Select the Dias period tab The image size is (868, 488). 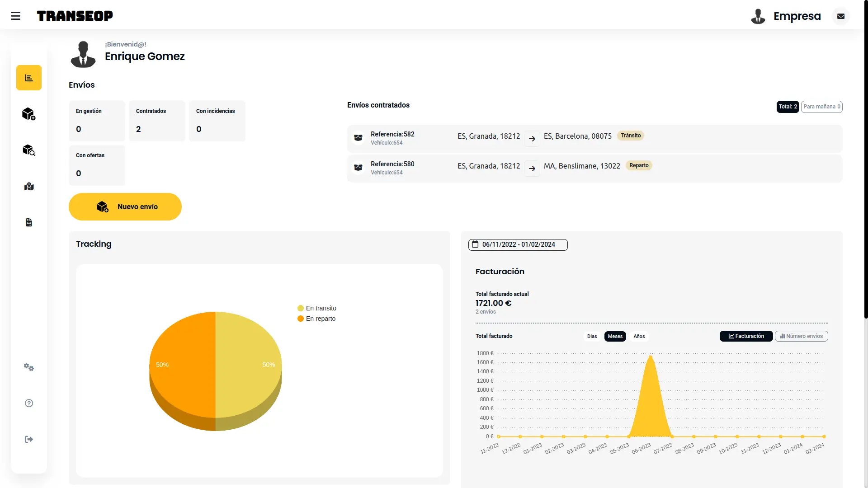click(592, 336)
